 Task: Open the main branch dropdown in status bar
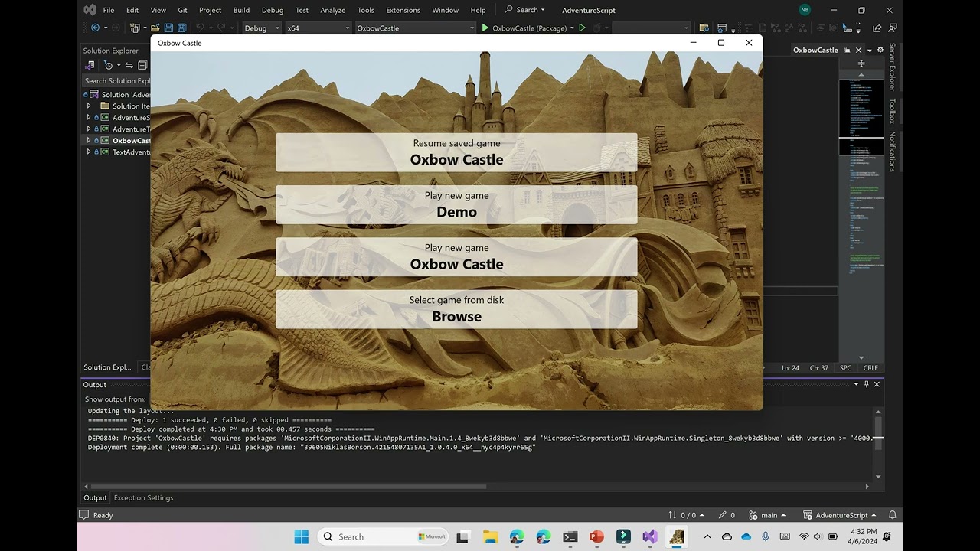pyautogui.click(x=768, y=515)
